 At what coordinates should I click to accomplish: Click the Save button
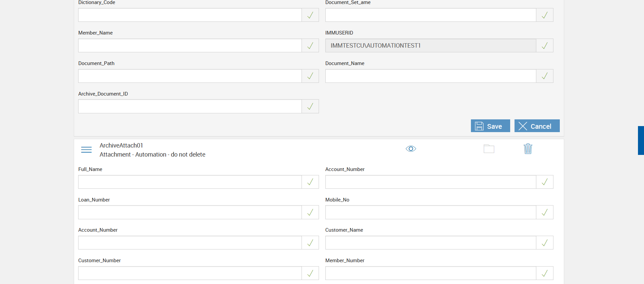click(490, 126)
